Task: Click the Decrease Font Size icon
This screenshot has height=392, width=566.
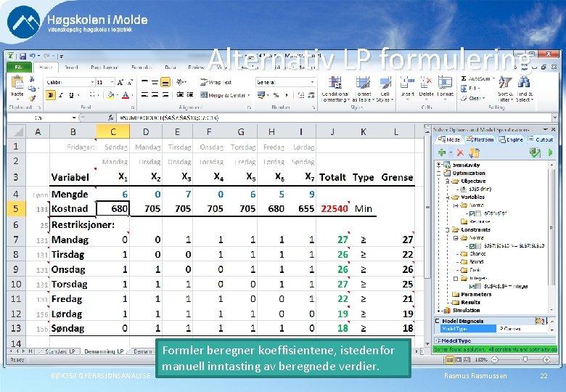Action: pos(130,82)
